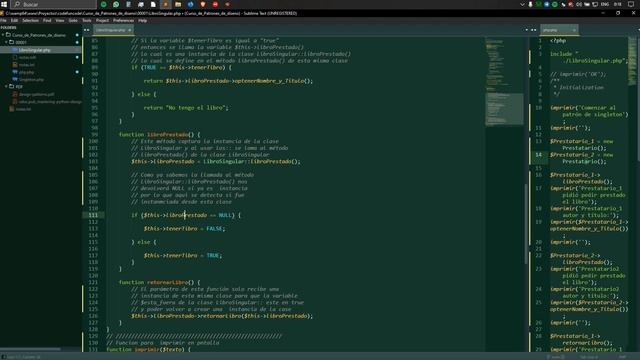The height and width of the screenshot is (360, 640).
Task: Click the ENG language indicator
Action: 605,4
